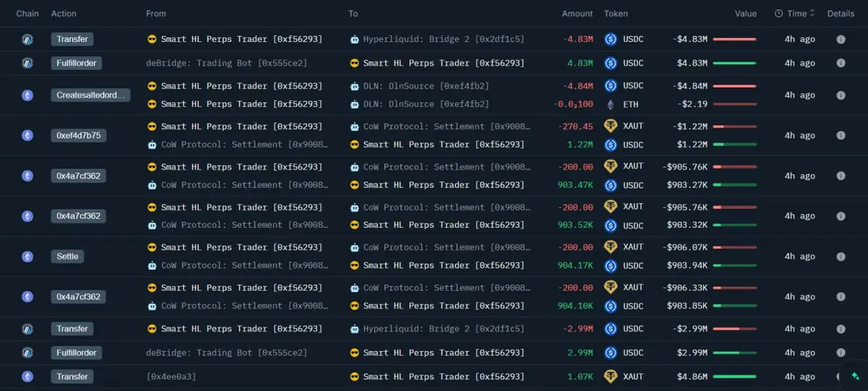
Task: Click Fulfillorder badge in 4.83M USDC row
Action: (76, 63)
